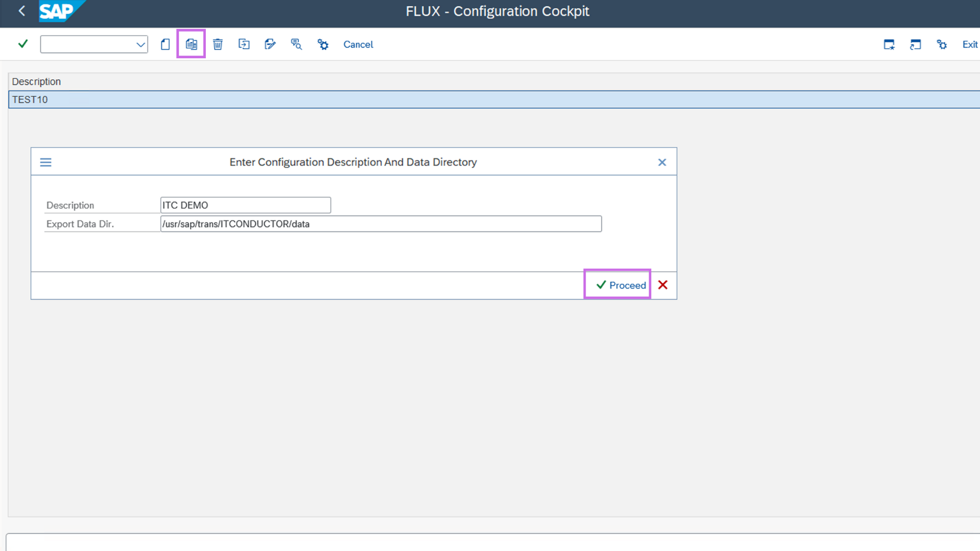Click the Export transport icon
This screenshot has width=980, height=551.
click(244, 44)
